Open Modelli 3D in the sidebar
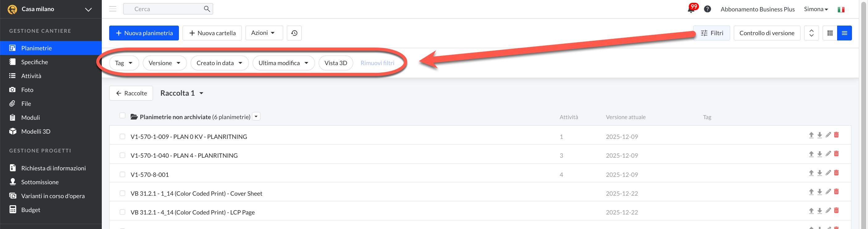Viewport: 868px width, 229px height. click(x=36, y=131)
